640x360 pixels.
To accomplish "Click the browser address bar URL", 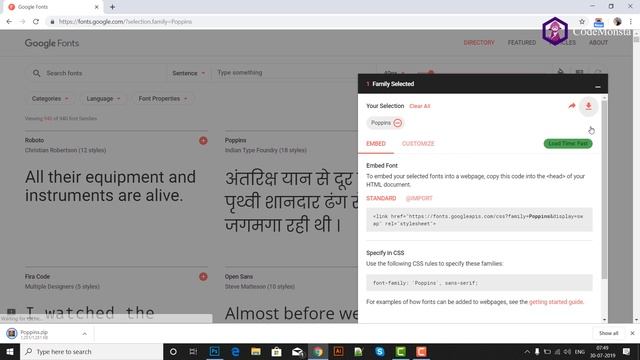I will [125, 22].
